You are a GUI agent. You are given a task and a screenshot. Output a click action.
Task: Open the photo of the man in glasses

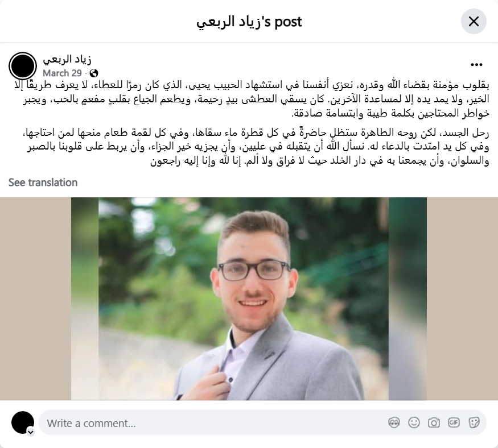coord(249,298)
